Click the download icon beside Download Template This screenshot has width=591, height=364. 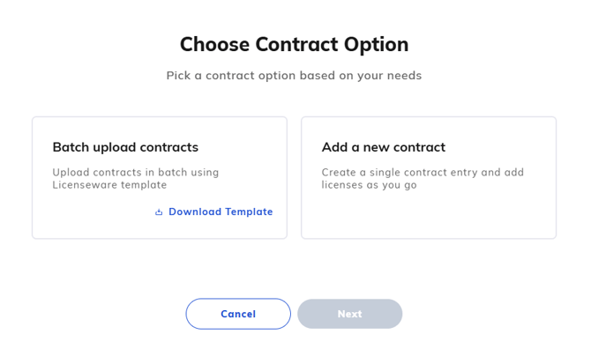coord(159,212)
